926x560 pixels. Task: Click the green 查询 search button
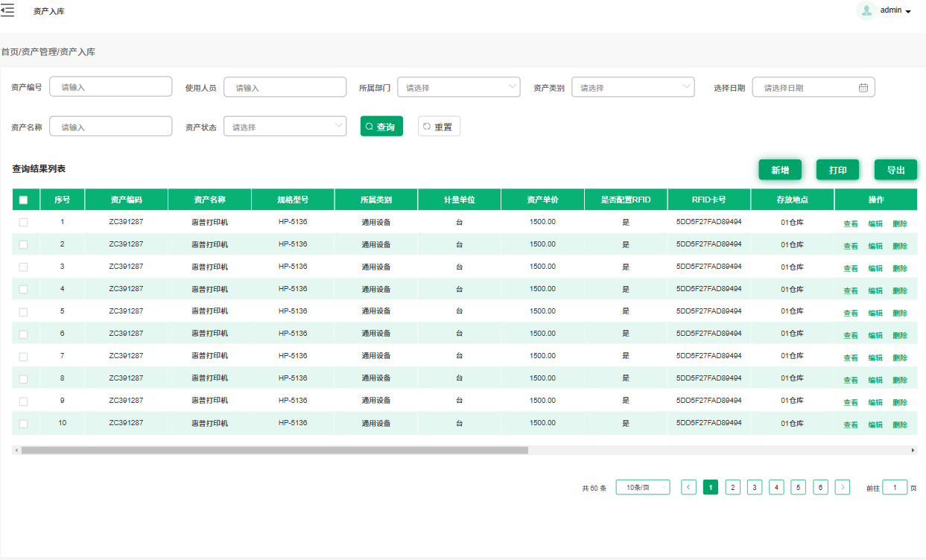point(381,127)
